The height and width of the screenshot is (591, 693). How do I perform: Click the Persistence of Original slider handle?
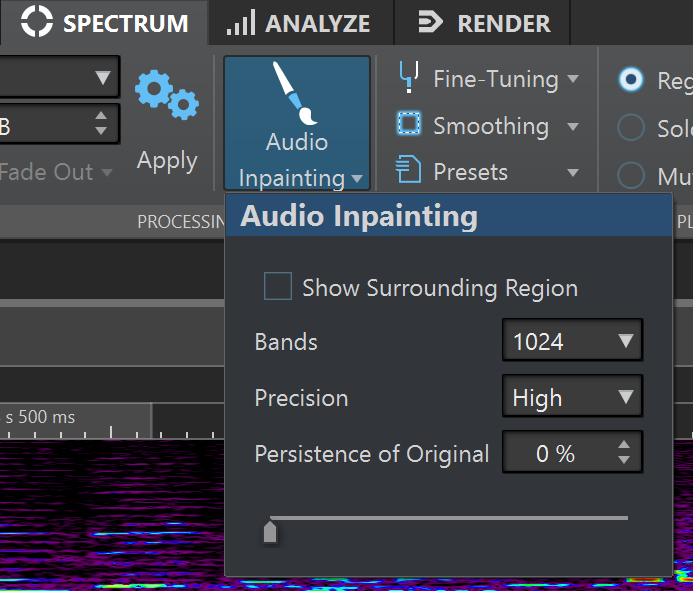click(270, 532)
